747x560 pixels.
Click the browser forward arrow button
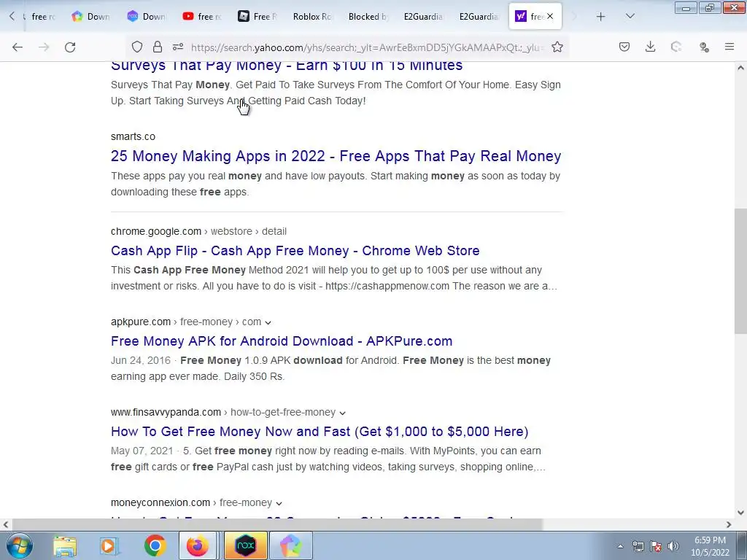(44, 47)
